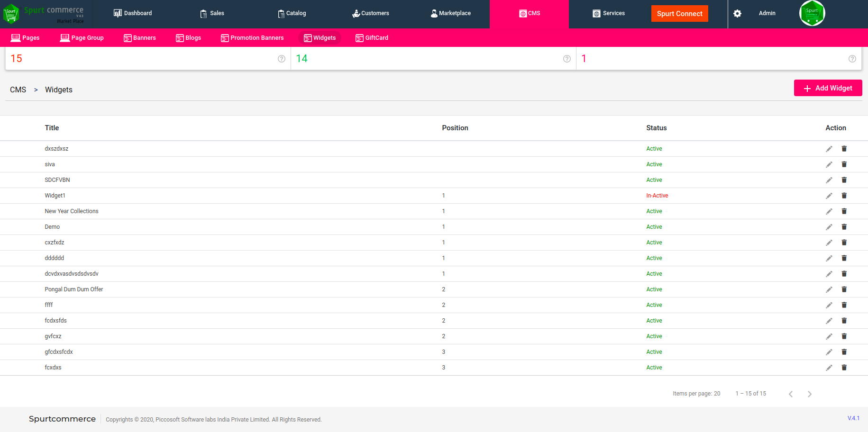Select the Widgets tab

[x=320, y=38]
